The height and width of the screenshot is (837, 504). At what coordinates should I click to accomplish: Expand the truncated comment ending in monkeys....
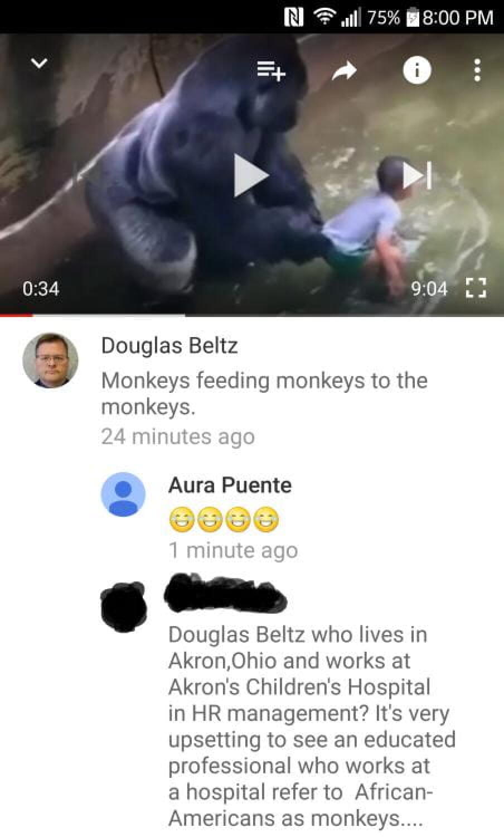[312, 726]
